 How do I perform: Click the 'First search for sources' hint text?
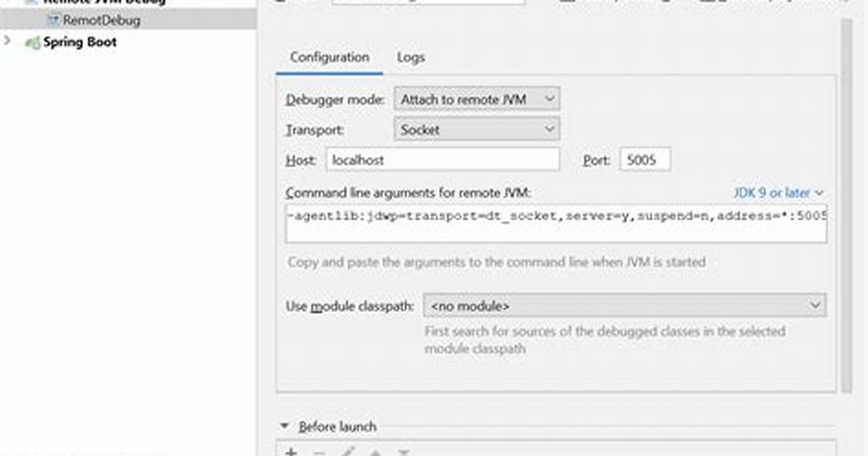click(605, 340)
